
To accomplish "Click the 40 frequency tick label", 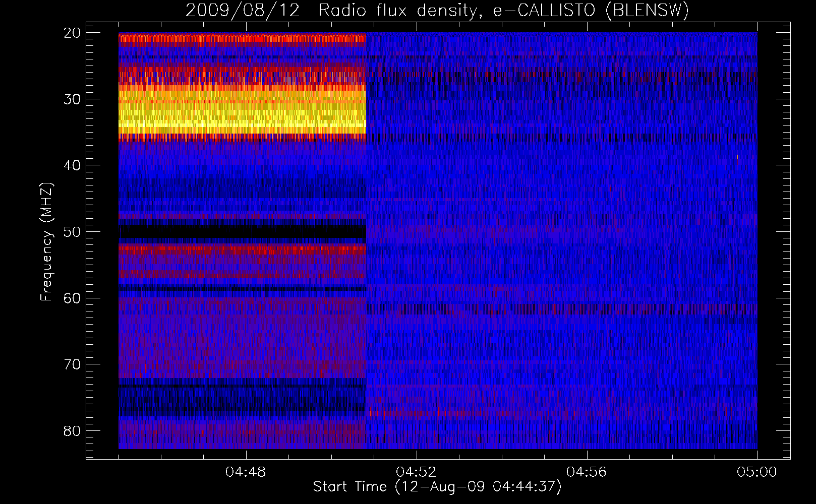I will (73, 165).
